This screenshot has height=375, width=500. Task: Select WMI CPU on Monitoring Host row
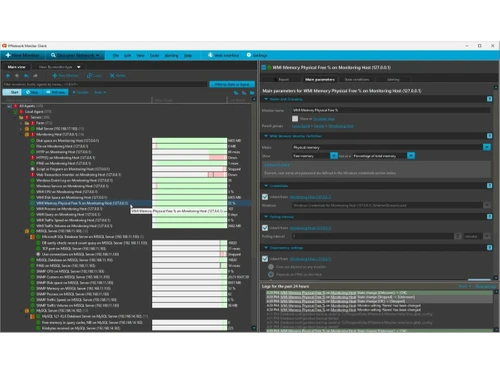click(x=67, y=192)
